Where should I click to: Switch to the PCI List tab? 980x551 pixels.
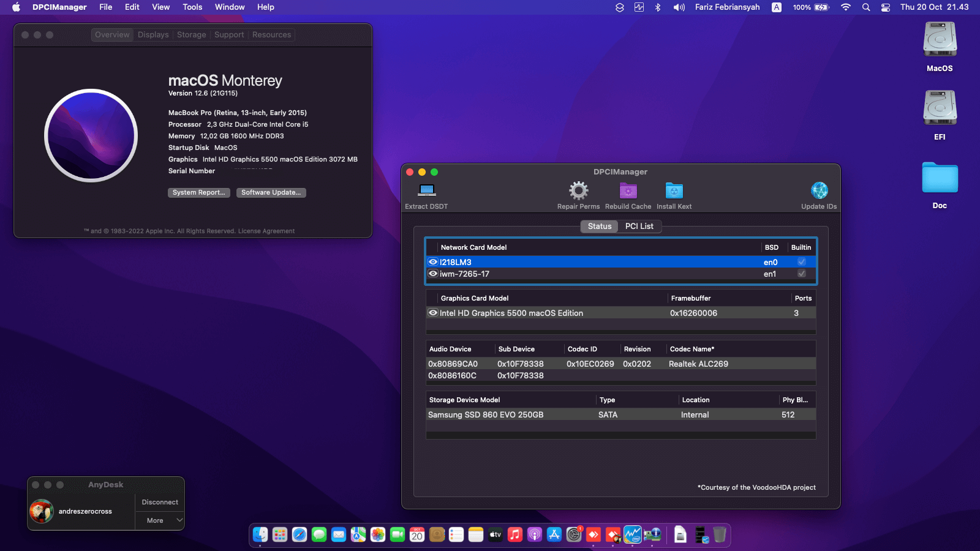(x=639, y=227)
